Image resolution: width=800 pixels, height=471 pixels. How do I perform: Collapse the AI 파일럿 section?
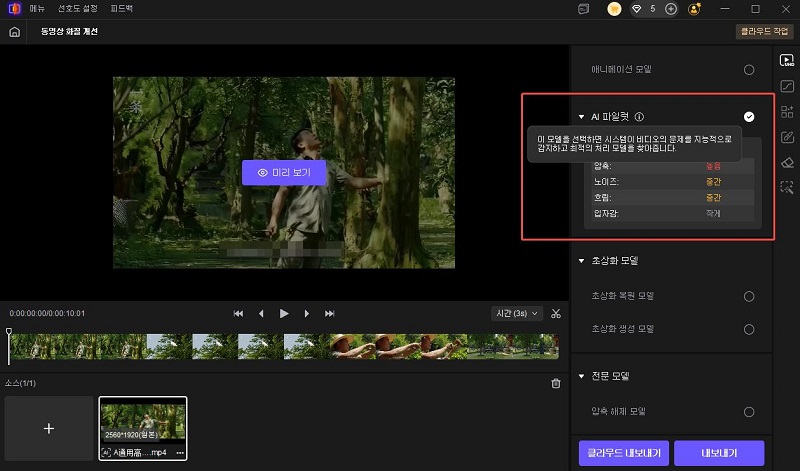tap(582, 117)
